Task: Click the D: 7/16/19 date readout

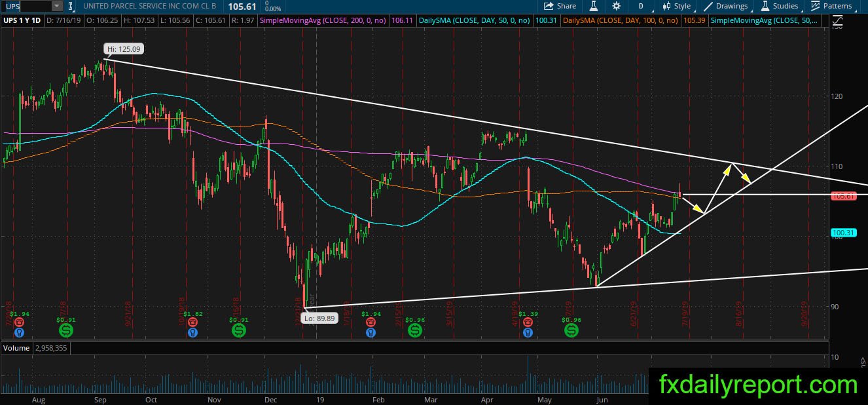Action: pos(62,21)
